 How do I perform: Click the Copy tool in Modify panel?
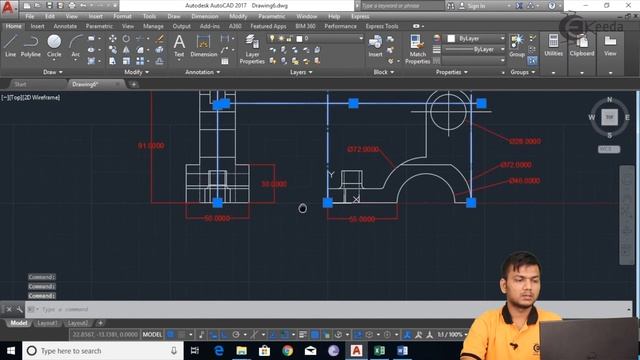[113, 50]
